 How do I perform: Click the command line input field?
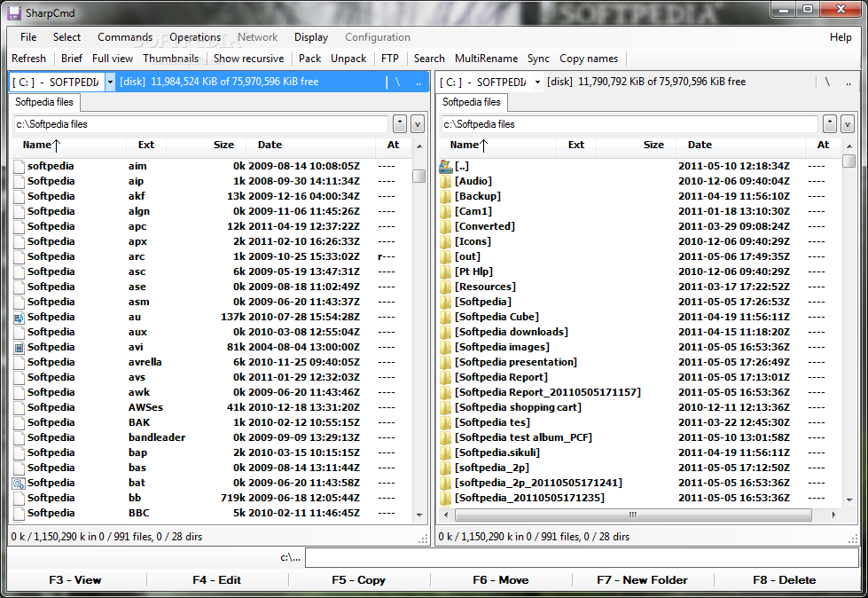pos(582,557)
